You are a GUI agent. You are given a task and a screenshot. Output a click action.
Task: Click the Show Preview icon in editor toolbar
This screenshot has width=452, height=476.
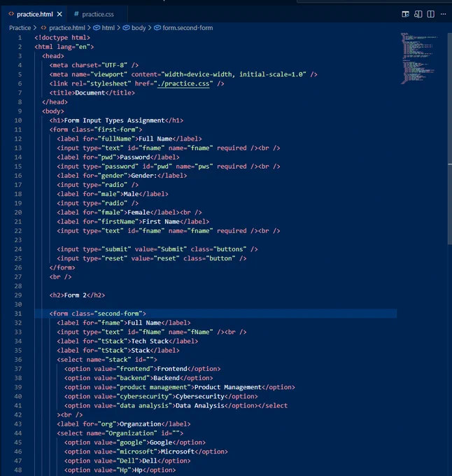tap(405, 14)
